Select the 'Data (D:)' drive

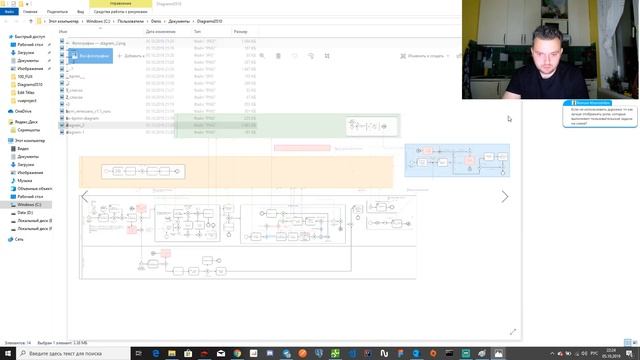point(24,213)
